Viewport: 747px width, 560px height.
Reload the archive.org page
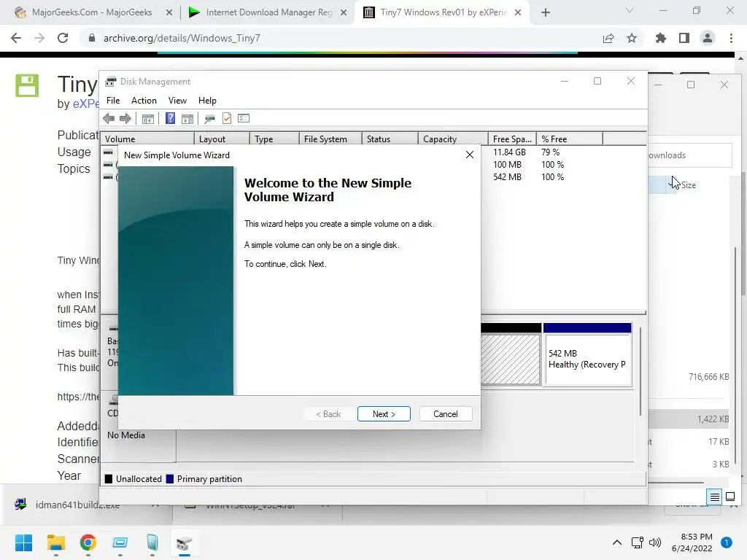tap(63, 38)
